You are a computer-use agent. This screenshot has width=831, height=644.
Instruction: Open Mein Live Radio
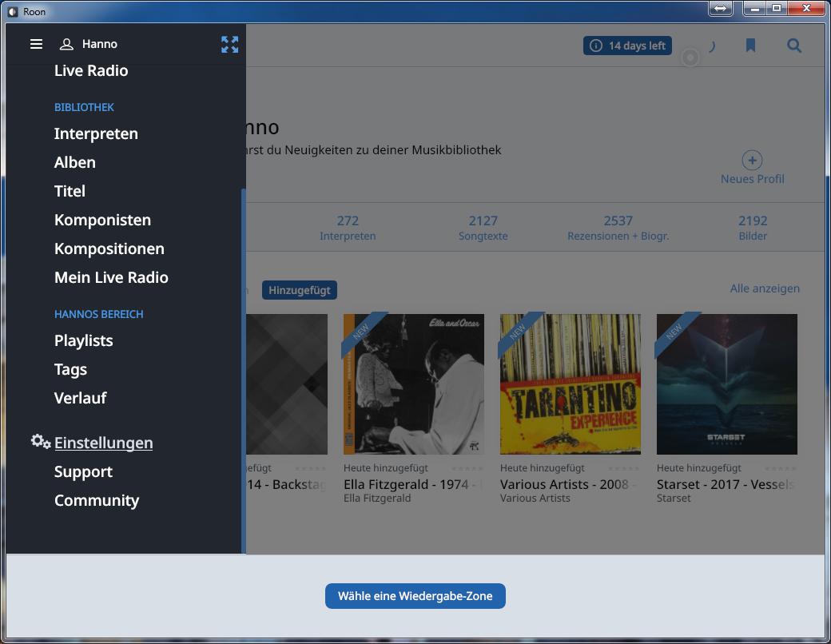[111, 277]
